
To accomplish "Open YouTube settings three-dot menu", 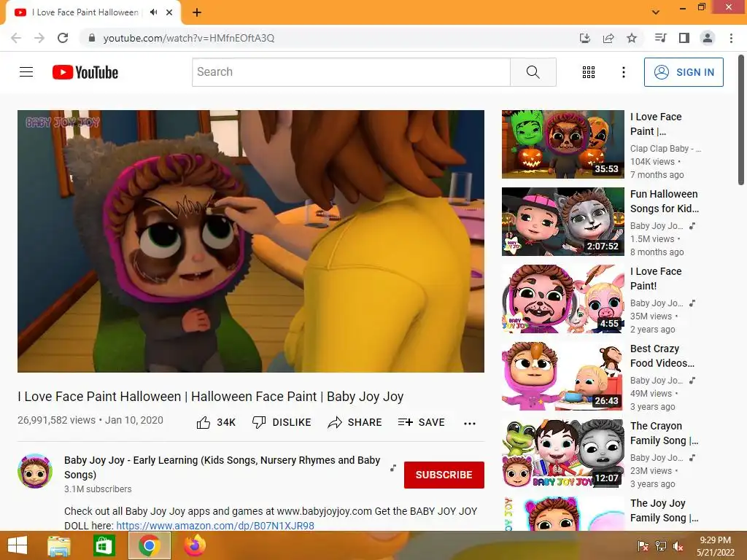I will 624,72.
